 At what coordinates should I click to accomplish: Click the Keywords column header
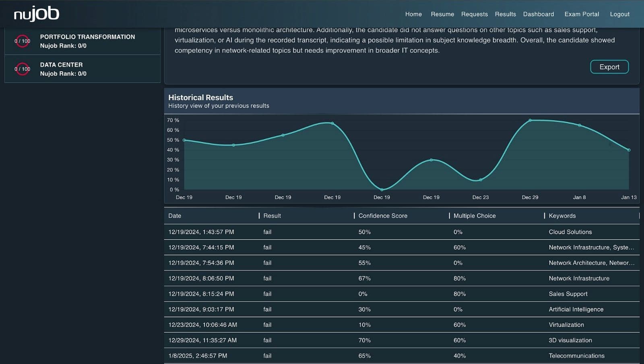(x=562, y=216)
